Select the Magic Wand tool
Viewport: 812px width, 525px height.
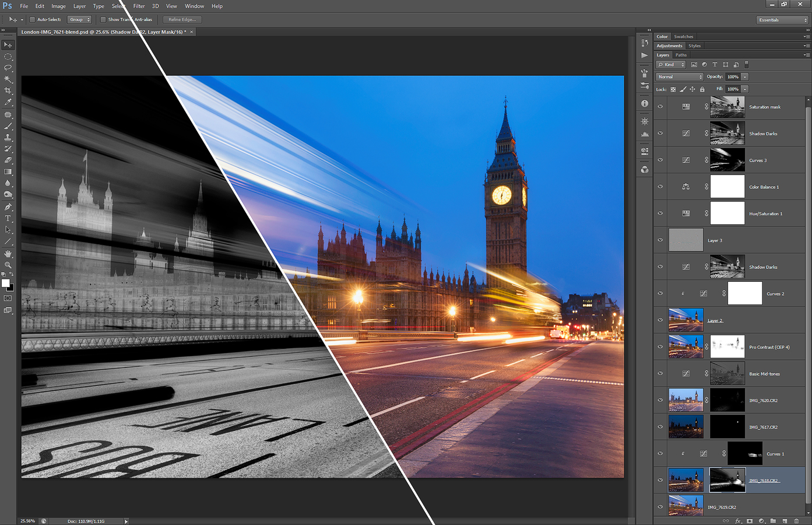8,79
